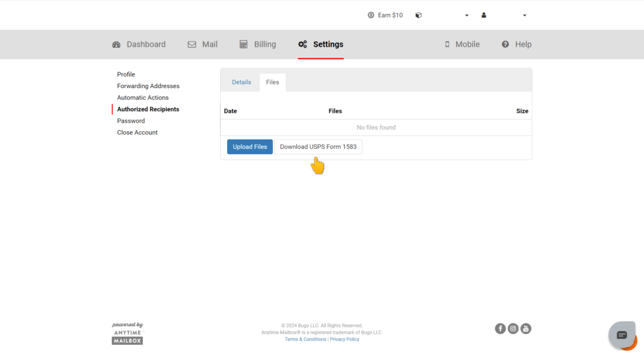Download USPS Form 1583
The image size is (644, 357).
318,146
